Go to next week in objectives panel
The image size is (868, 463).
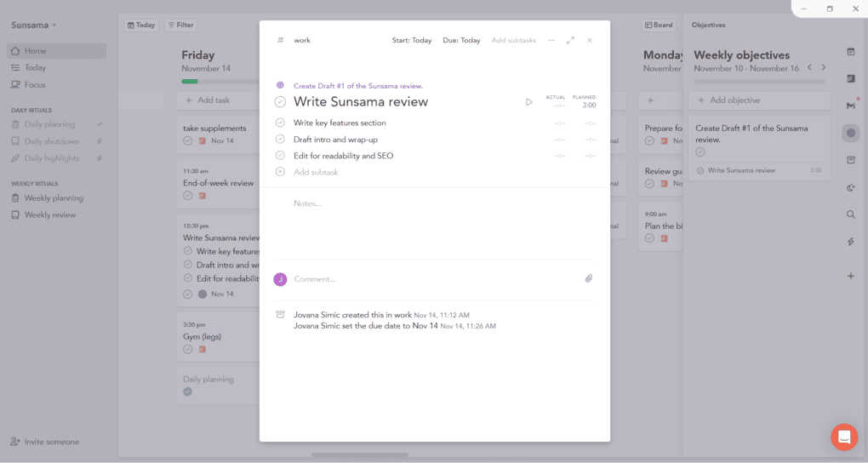click(x=823, y=67)
